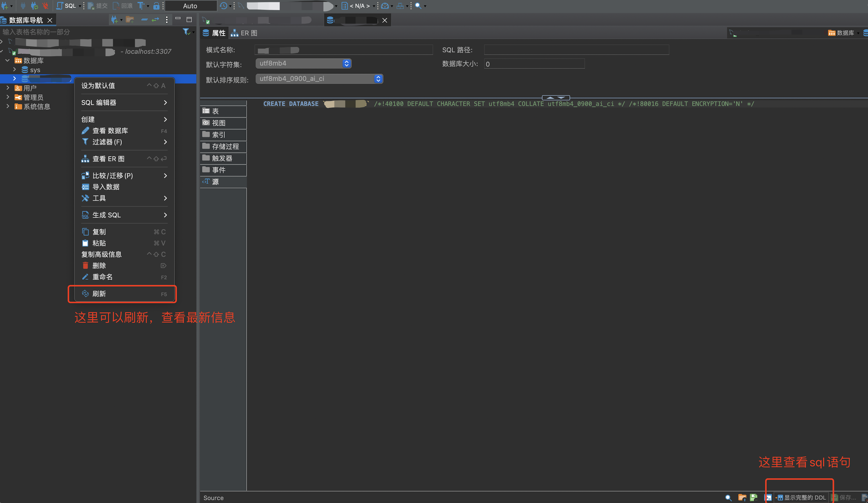868x503 pixels.
Task: Click the connect plug icon in toolbar
Action: point(23,6)
